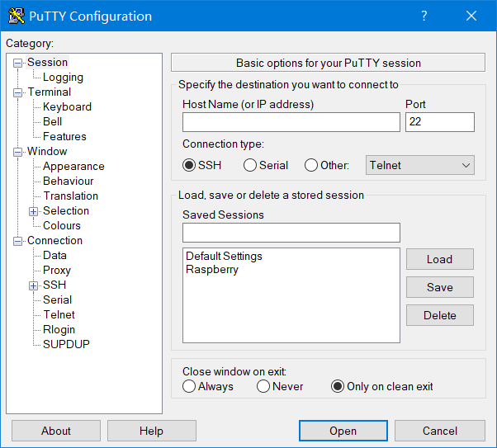Click the Delete session button
The height and width of the screenshot is (448, 497).
(x=440, y=315)
